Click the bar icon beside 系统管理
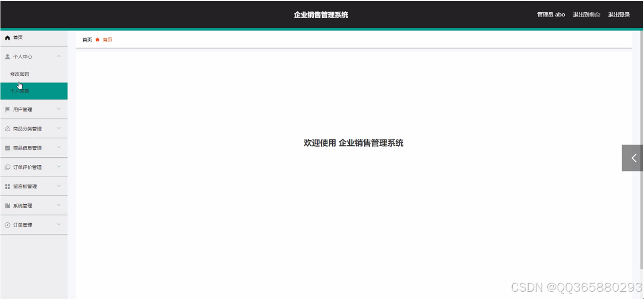Image resolution: width=644 pixels, height=299 pixels. click(x=7, y=206)
